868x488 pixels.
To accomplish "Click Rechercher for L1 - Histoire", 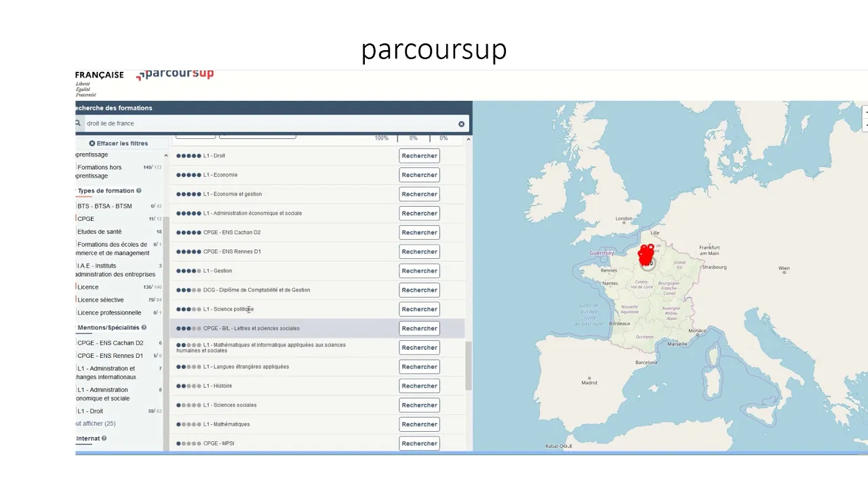I will coord(419,386).
